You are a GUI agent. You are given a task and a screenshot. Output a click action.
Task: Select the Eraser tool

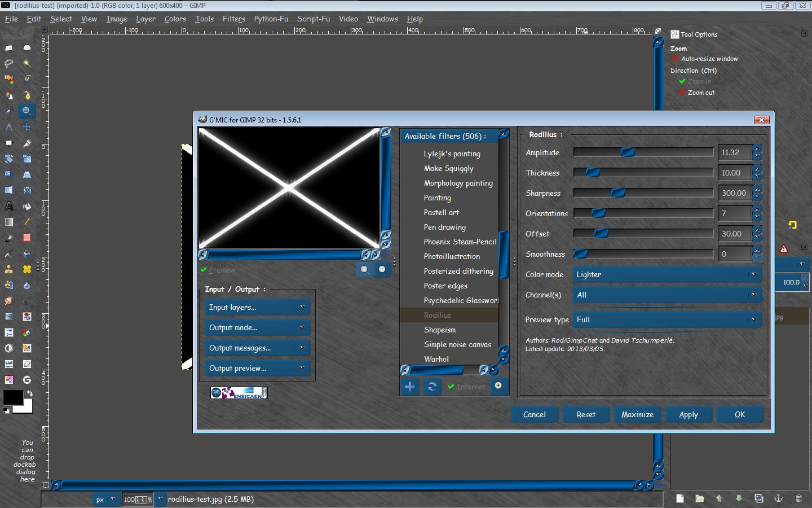(27, 238)
